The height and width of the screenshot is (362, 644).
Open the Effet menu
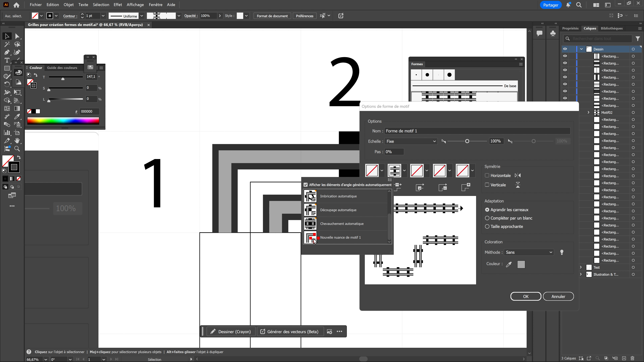click(118, 5)
